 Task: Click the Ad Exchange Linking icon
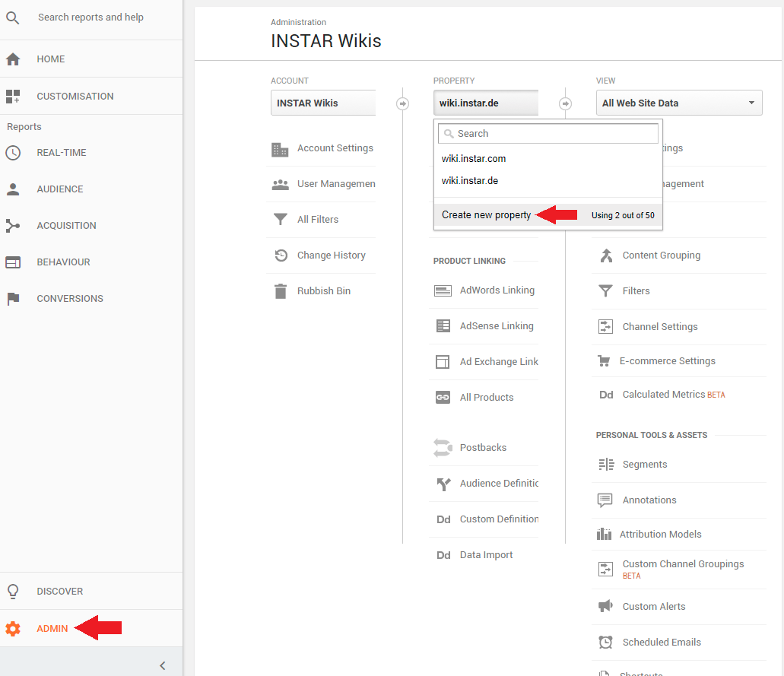pyautogui.click(x=443, y=361)
